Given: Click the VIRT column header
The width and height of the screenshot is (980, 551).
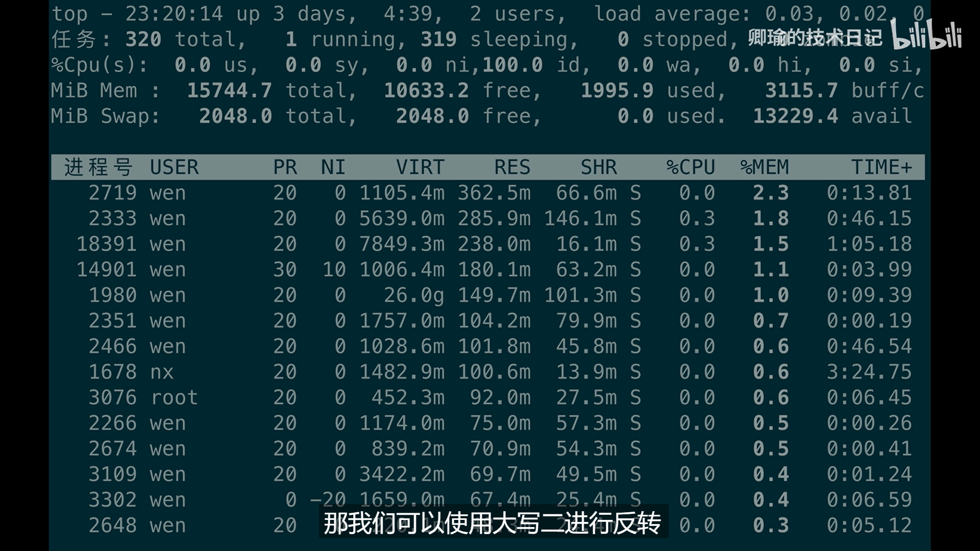Looking at the screenshot, I should (x=420, y=167).
